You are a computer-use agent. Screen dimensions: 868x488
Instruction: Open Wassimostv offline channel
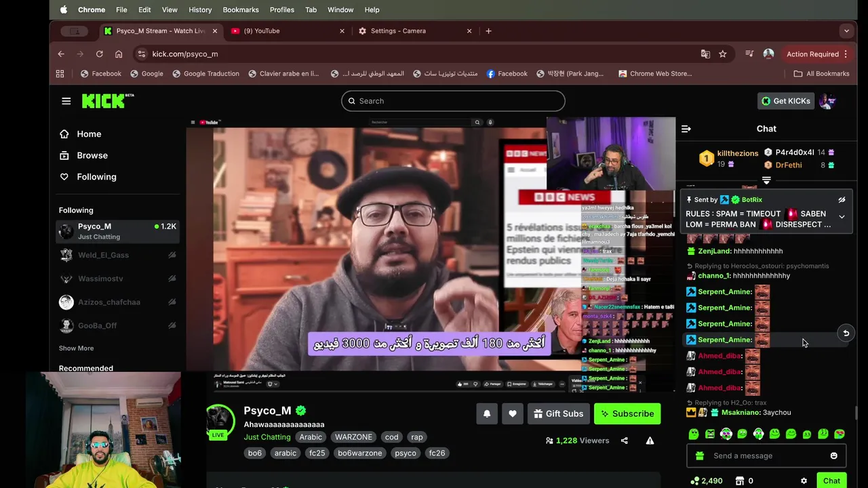pos(118,279)
